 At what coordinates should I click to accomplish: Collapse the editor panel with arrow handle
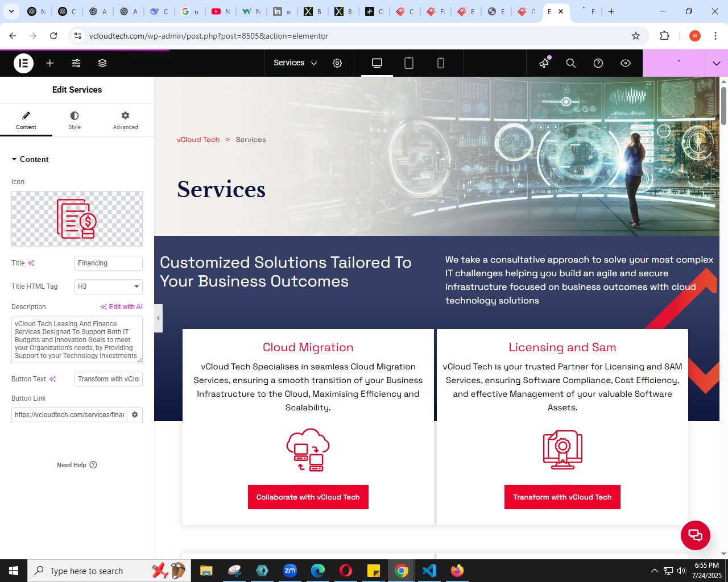[158, 318]
